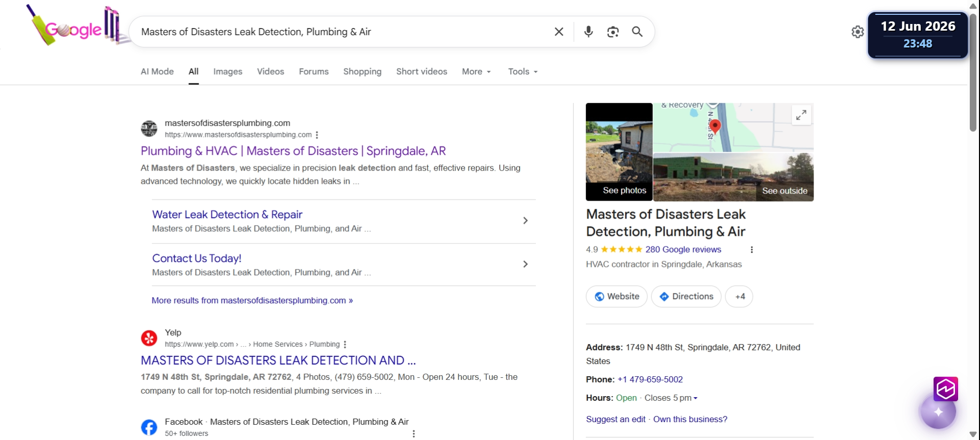Viewport: 980px width, 440px height.
Task: Submit search with magnifying glass icon
Action: (637, 32)
